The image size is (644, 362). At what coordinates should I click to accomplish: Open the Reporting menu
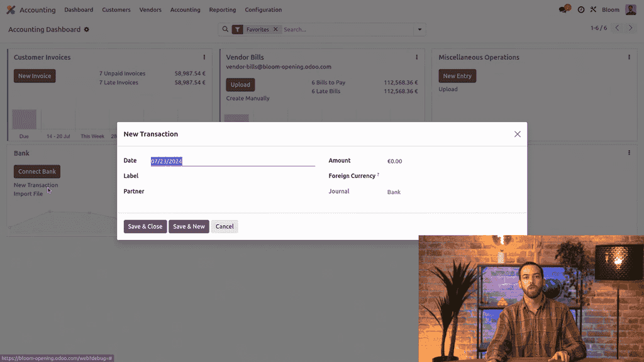[223, 9]
